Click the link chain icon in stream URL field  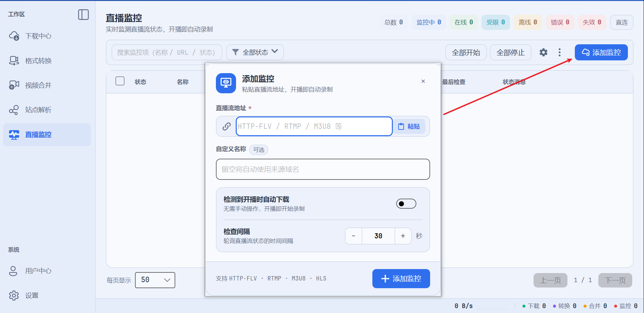227,126
